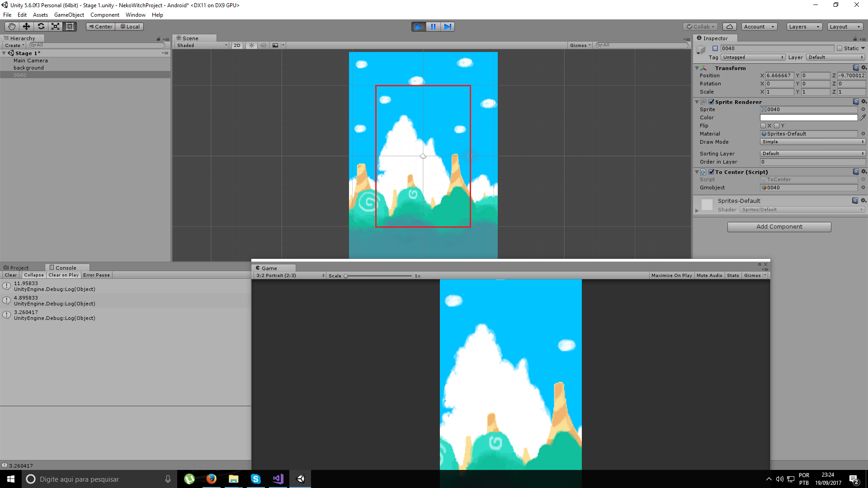Screen dimensions: 868x488
Task: Enable Flip X checkbox
Action: click(x=763, y=126)
